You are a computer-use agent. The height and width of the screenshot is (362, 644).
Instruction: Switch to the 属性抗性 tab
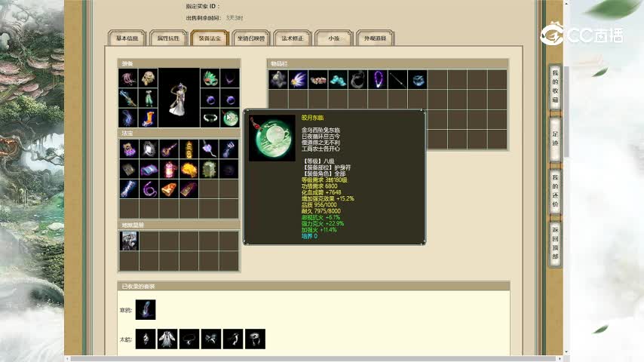click(x=168, y=38)
